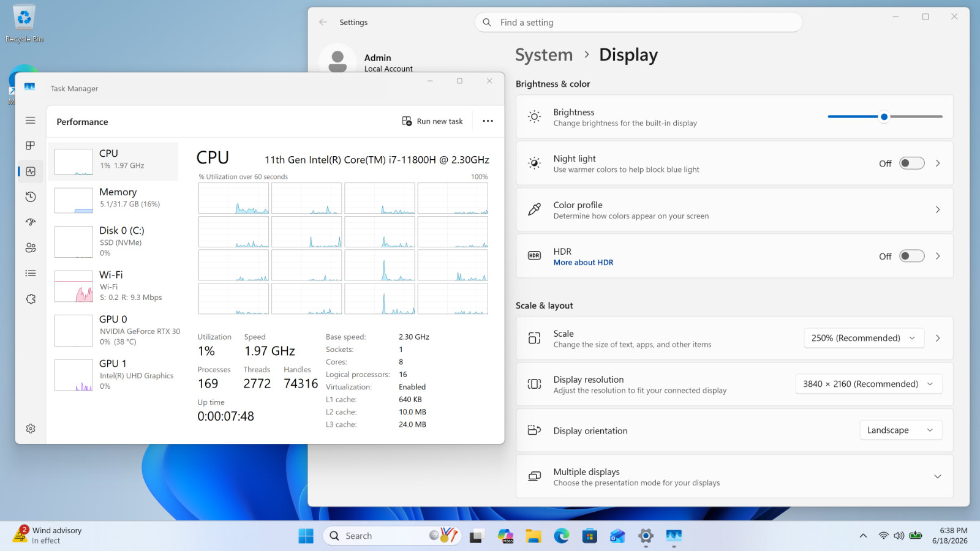
Task: Click Run new task button
Action: pyautogui.click(x=432, y=121)
